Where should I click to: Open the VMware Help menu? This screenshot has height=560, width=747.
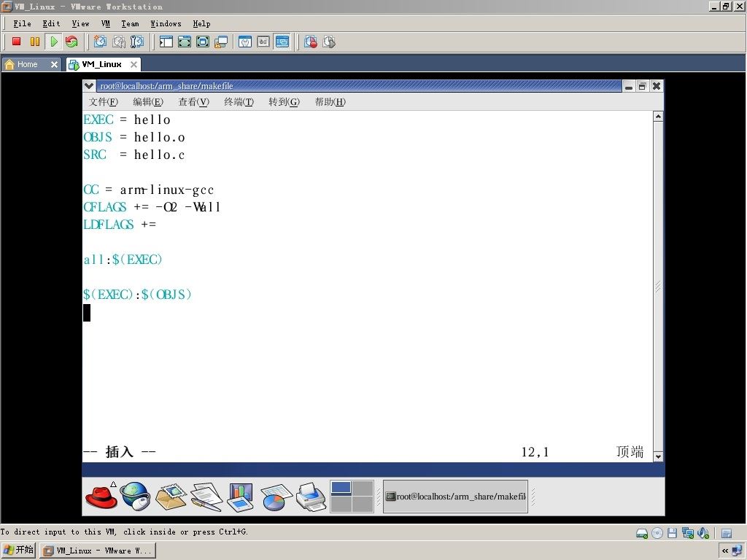click(x=201, y=23)
